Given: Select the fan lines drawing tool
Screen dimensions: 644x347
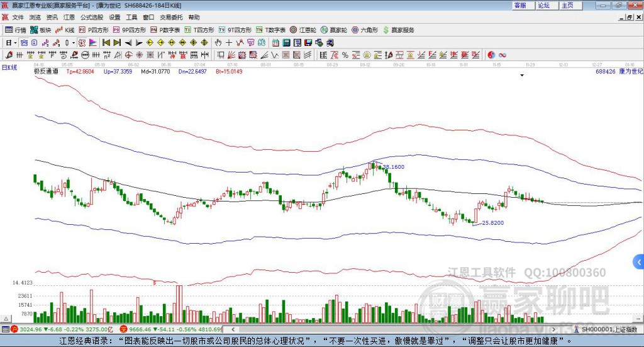Looking at the screenshot, I should click(231, 55).
